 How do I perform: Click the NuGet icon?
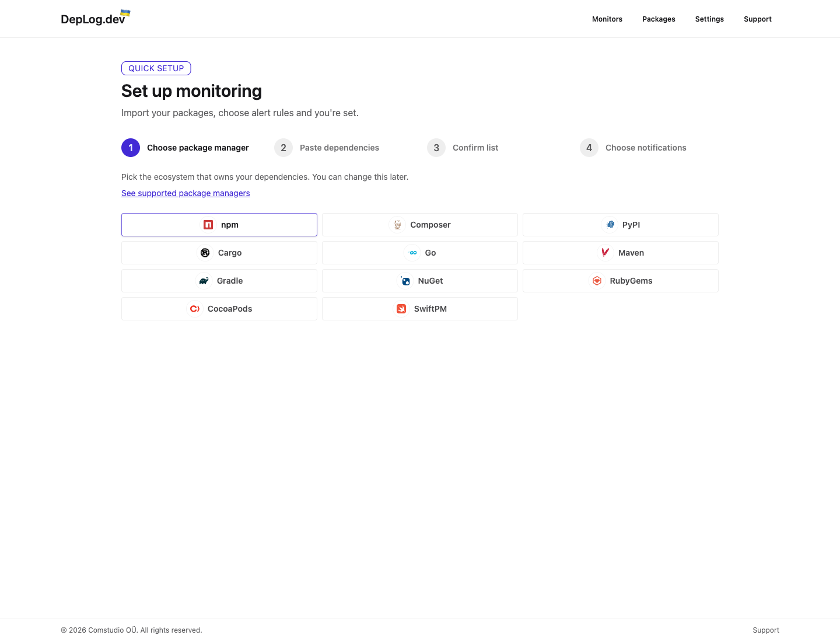(405, 281)
